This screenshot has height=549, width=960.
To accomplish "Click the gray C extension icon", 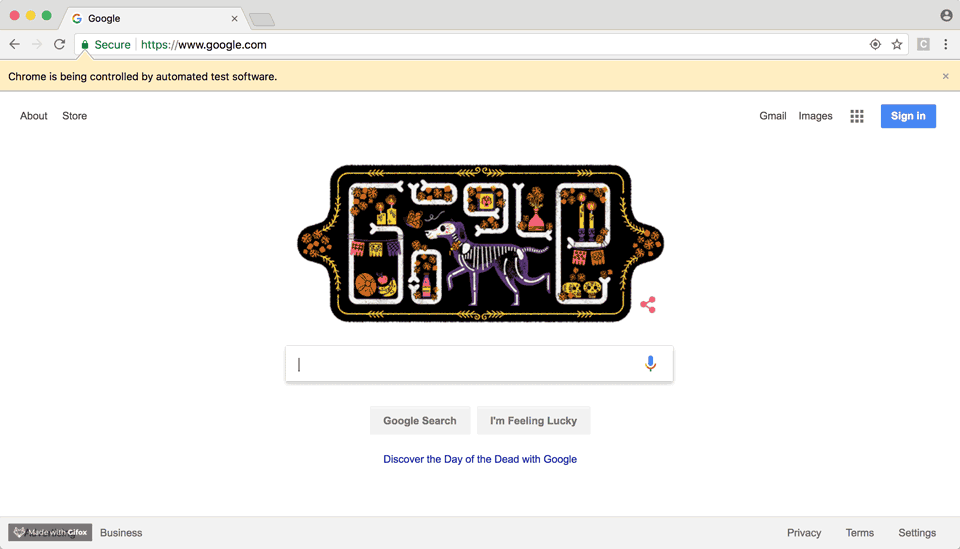I will (x=923, y=44).
